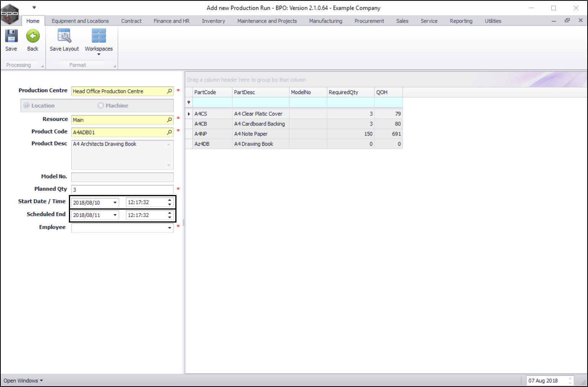Decrease the Start Time spinner value
The image size is (588, 387).
coord(170,205)
